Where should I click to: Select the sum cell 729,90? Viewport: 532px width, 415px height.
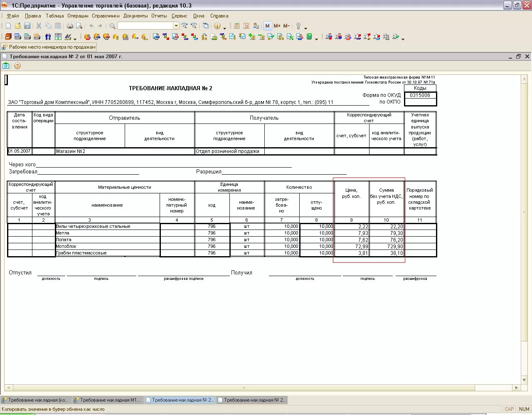[x=387, y=247]
